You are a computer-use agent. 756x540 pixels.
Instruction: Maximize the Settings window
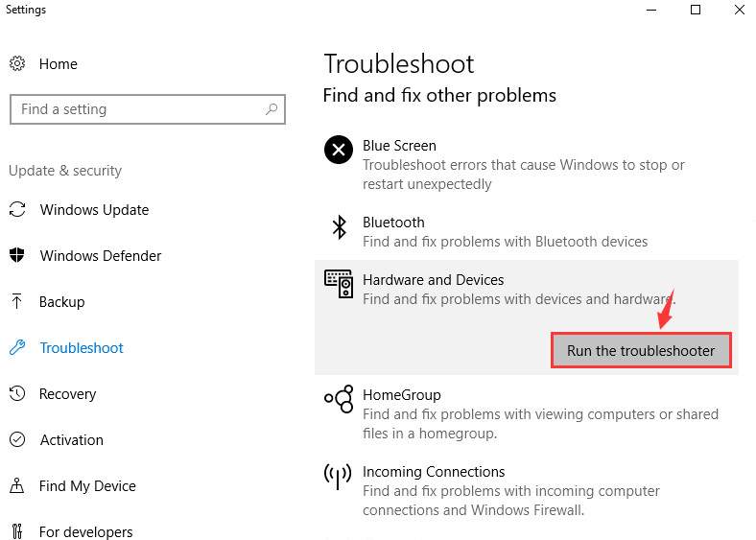[696, 10]
